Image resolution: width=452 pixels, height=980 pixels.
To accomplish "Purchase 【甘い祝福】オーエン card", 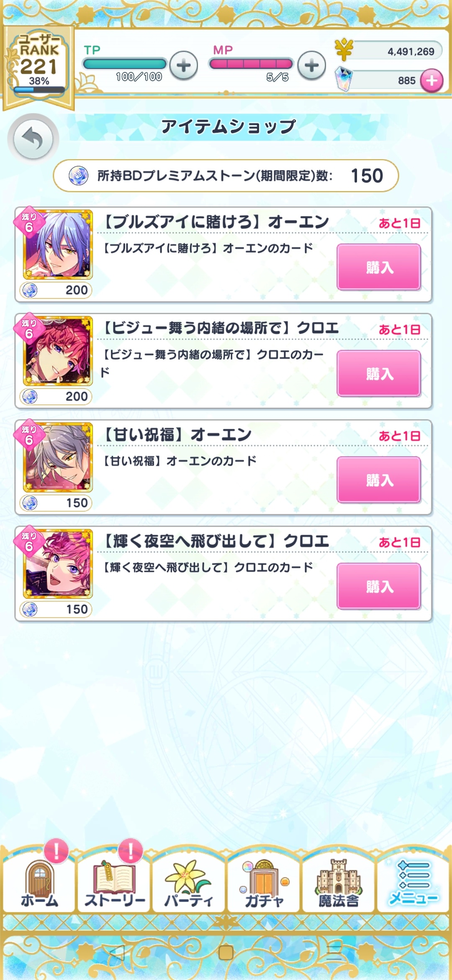I will tap(379, 480).
